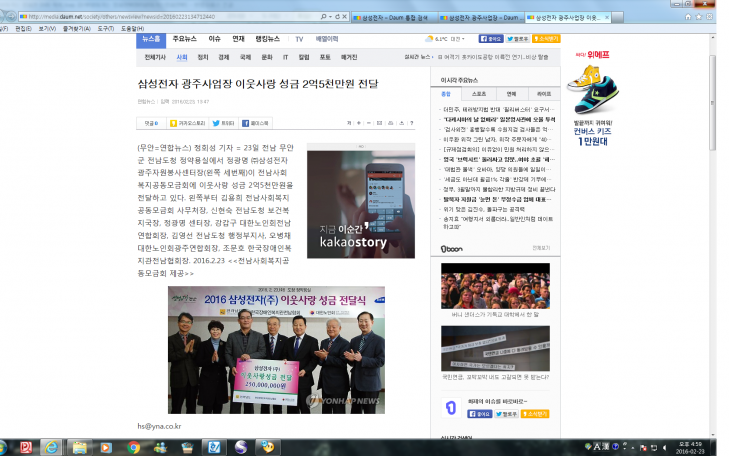Image resolution: width=729 pixels, height=456 pixels.
Task: Go to 뉴스홈 in the navigation
Action: (151, 40)
